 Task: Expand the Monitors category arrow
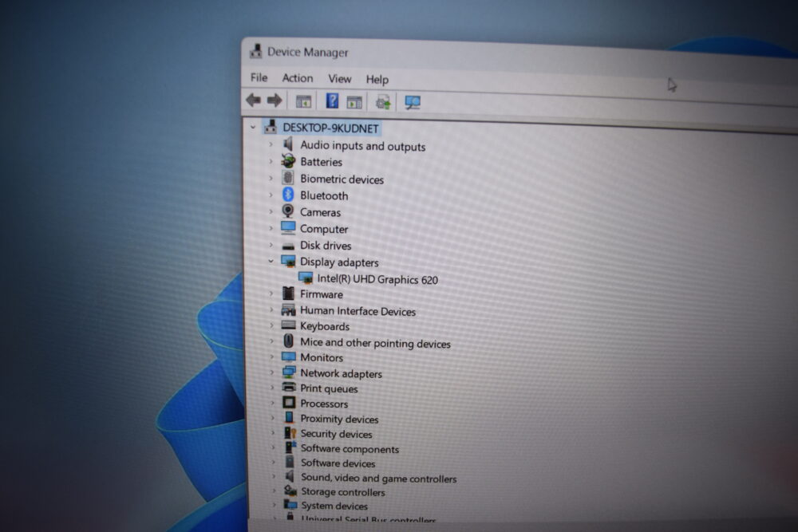coord(272,357)
